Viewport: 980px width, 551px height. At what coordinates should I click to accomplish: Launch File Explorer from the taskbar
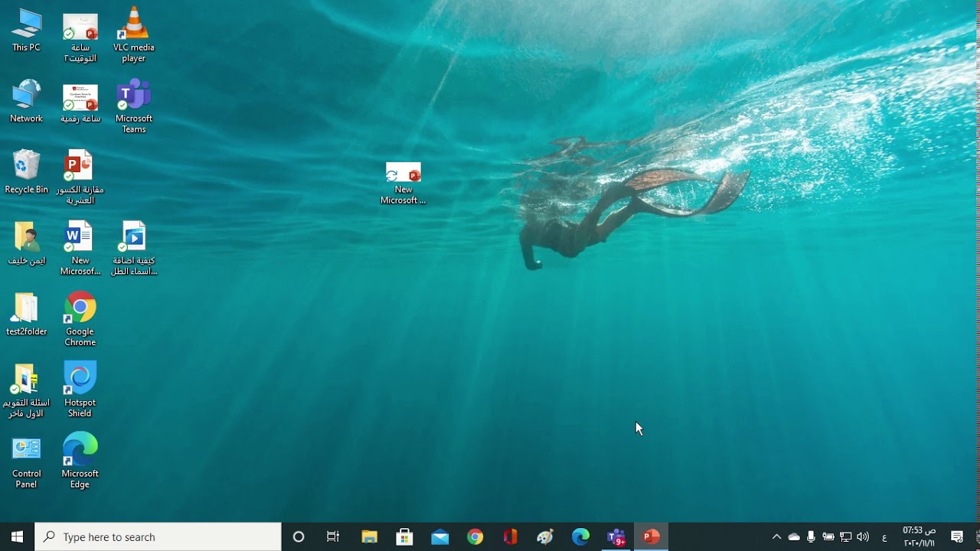point(369,536)
